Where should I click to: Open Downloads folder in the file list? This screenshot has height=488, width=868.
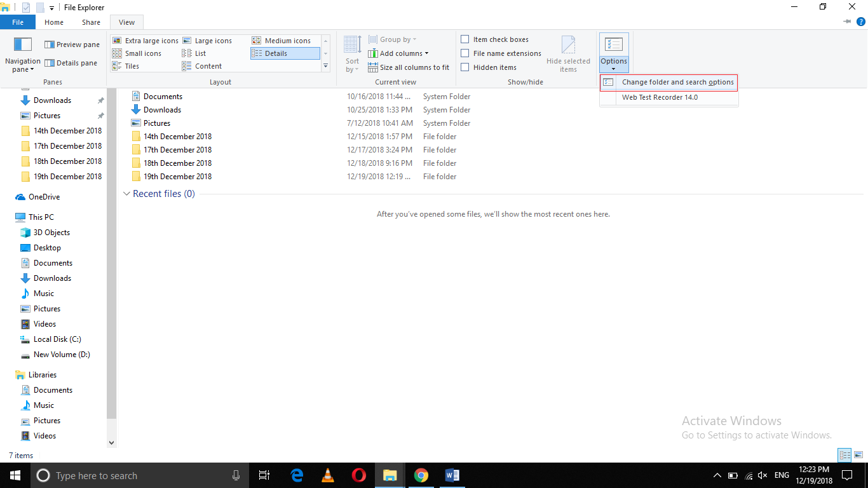tap(162, 110)
